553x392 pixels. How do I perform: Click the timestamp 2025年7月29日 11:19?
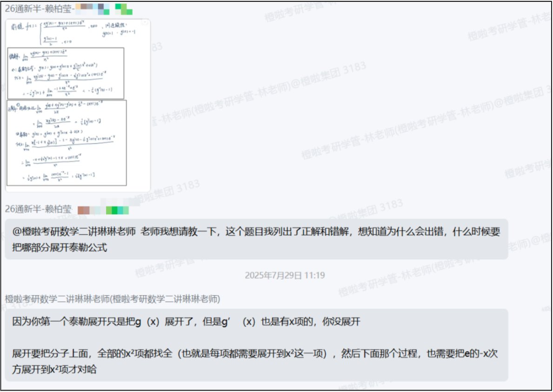coord(285,275)
